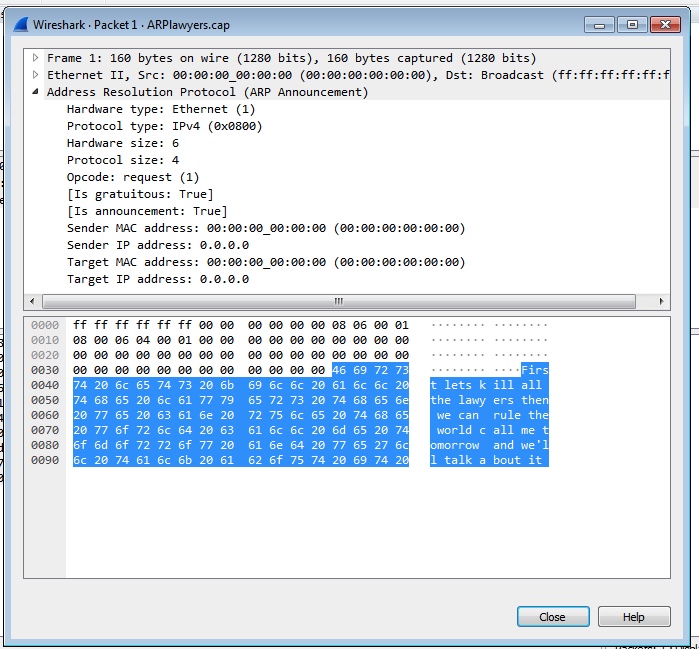Click the right horizontal scrollbar arrow

[x=662, y=301]
